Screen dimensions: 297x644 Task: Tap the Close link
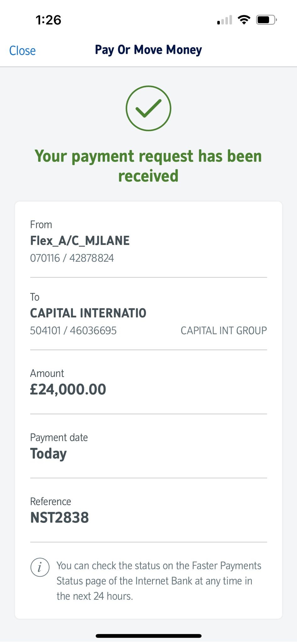(x=22, y=51)
